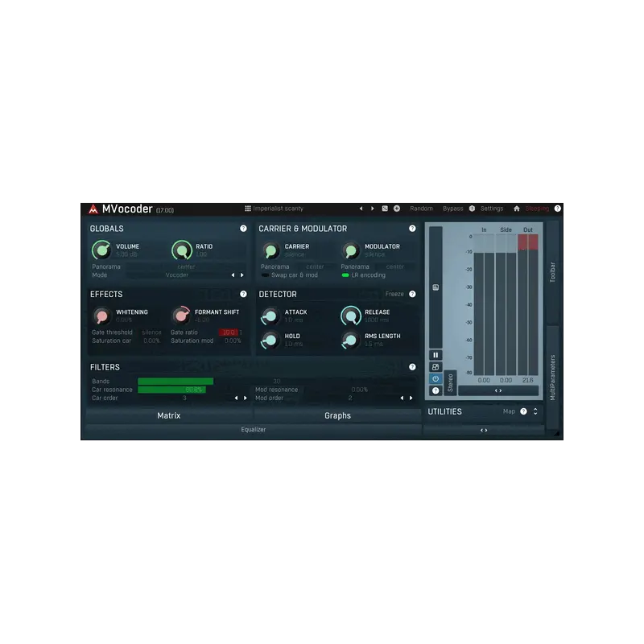Screen dimensions: 644x644
Task: Increase Car order with right arrow
Action: point(246,398)
